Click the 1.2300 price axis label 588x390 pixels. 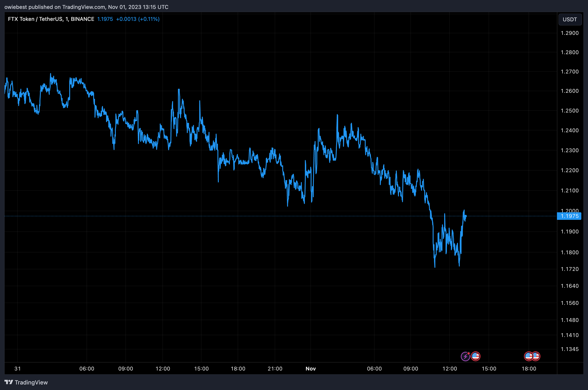pyautogui.click(x=570, y=150)
